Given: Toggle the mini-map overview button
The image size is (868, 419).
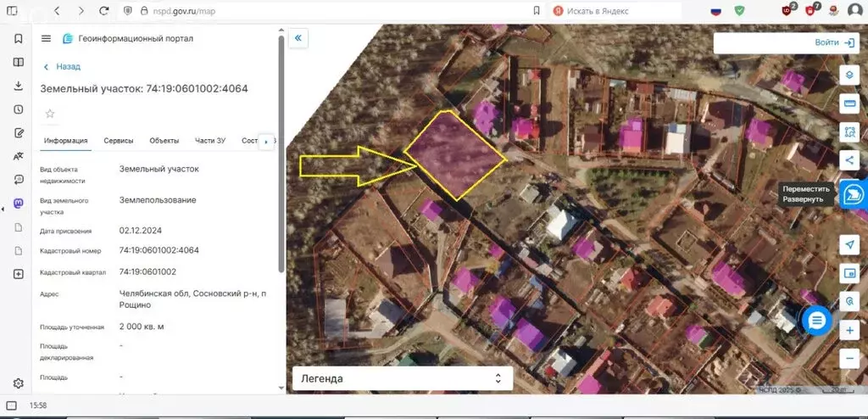Looking at the screenshot, I should pos(850,273).
